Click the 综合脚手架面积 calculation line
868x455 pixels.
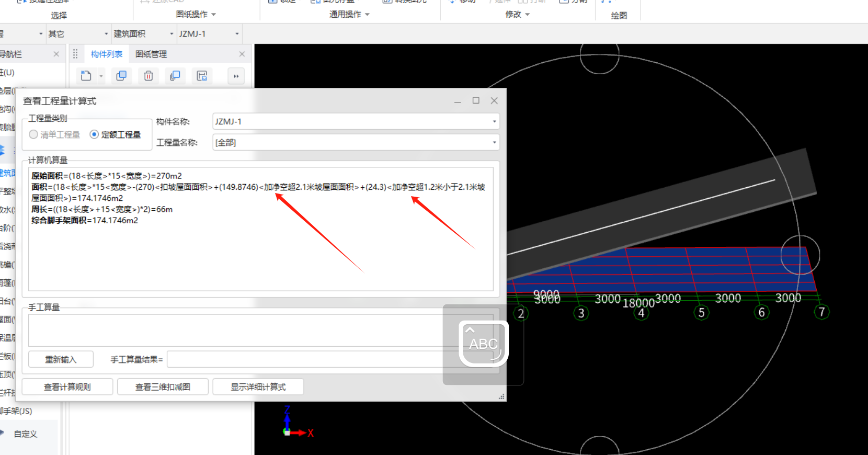(x=85, y=220)
